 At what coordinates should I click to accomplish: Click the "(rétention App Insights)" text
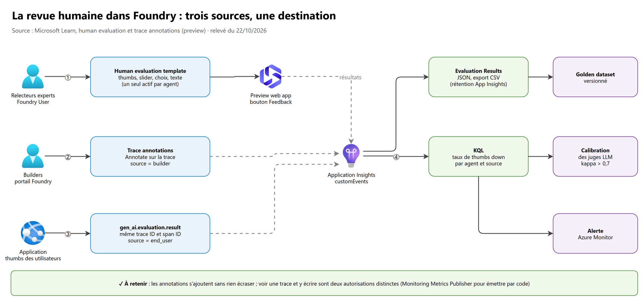(478, 84)
